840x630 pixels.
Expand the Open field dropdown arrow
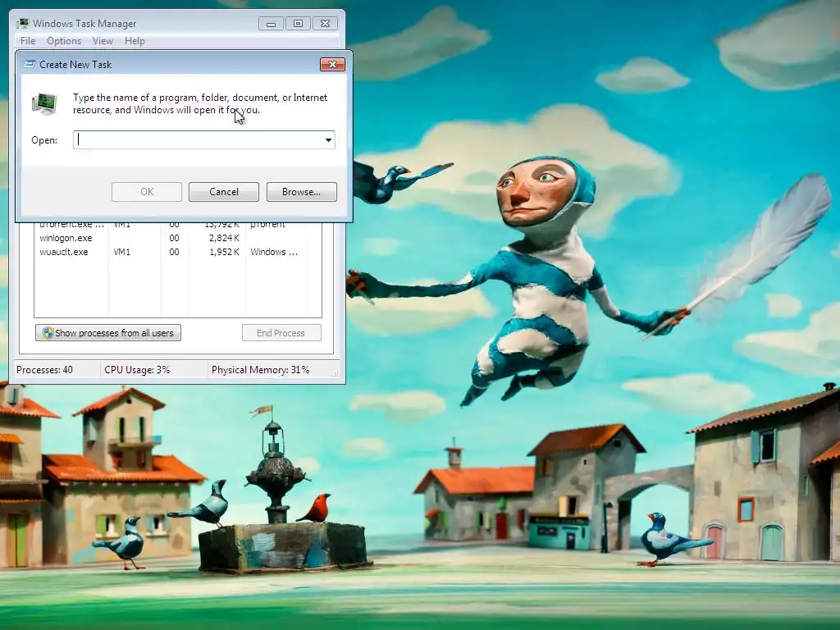tap(328, 139)
